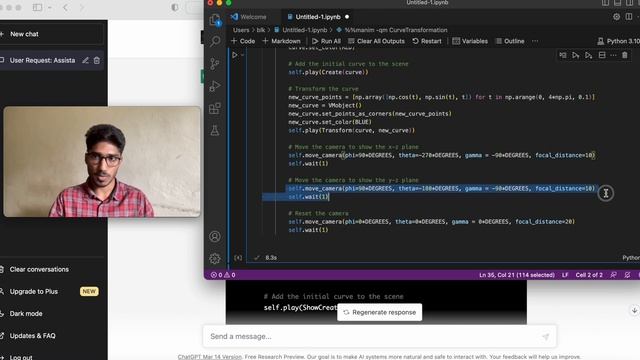Click the webcam video overlay
Image resolution: width=640 pixels, height=360 pixels.
pos(102,162)
